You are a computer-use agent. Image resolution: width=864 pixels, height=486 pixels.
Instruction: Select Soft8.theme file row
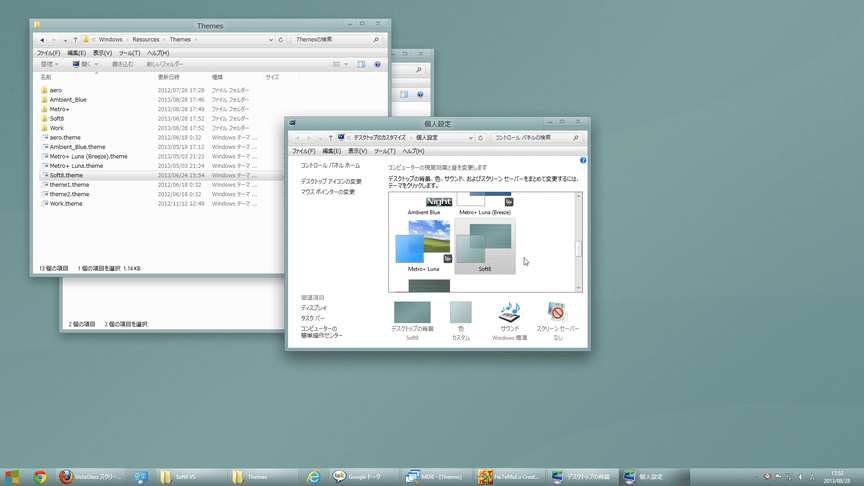tap(160, 175)
